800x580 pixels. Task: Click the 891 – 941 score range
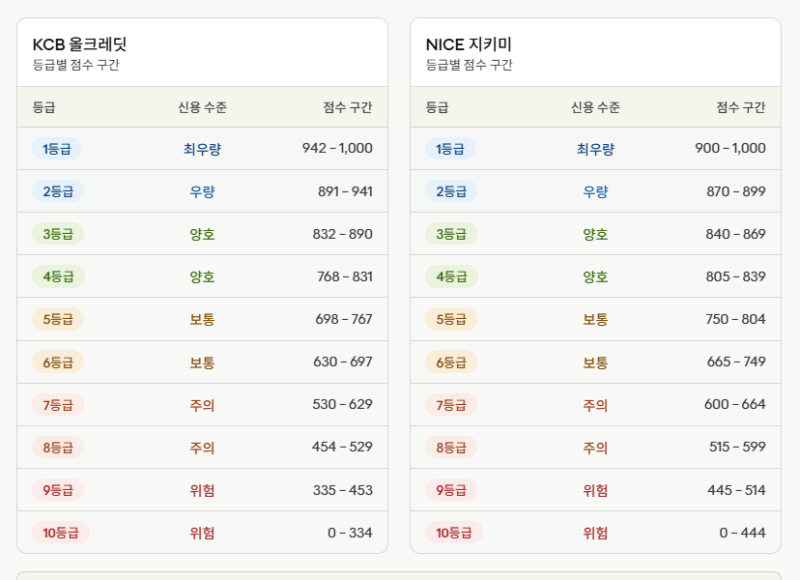pos(345,191)
